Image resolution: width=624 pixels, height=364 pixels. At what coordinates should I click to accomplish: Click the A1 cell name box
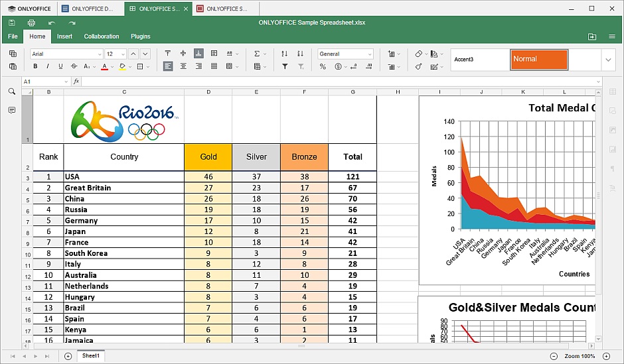(x=46, y=82)
